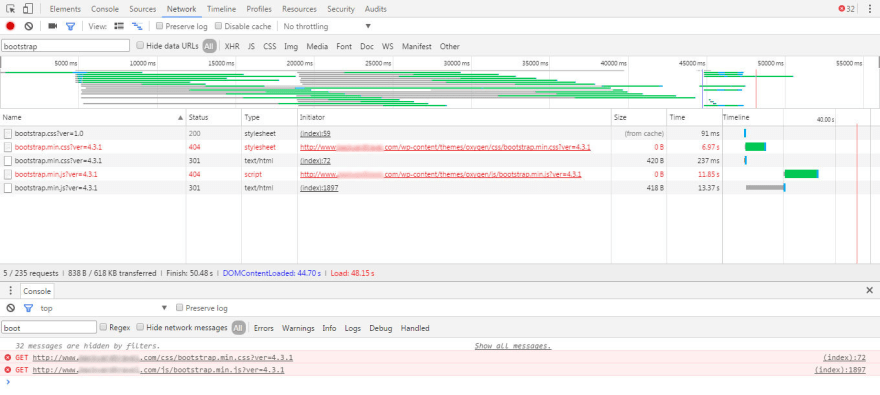Switch to large request rows view

click(x=119, y=26)
